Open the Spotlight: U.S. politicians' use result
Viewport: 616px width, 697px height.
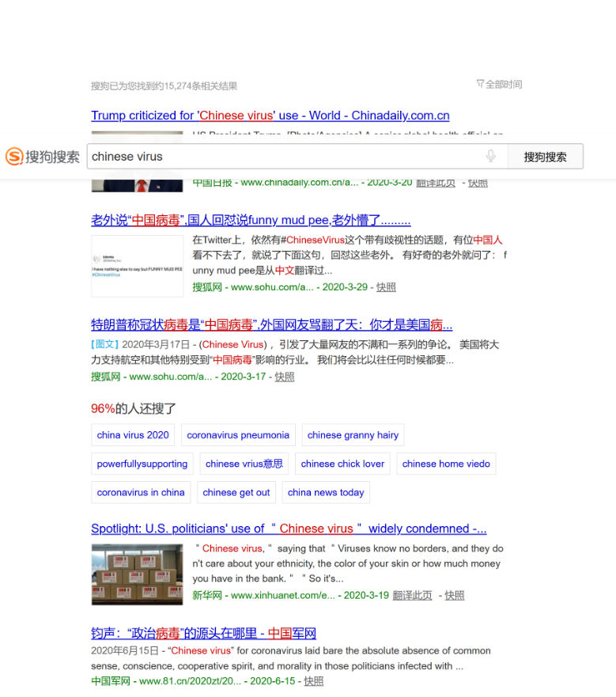pos(289,528)
